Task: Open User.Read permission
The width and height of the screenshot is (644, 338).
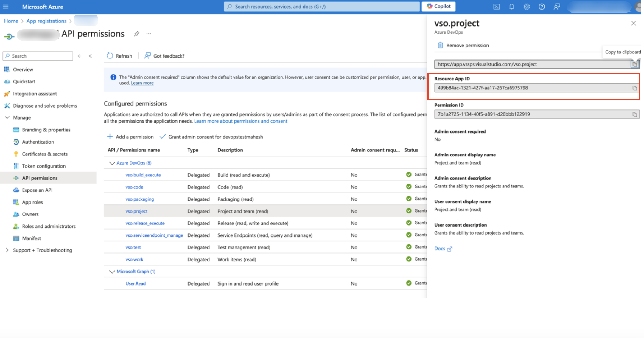Action: click(136, 283)
